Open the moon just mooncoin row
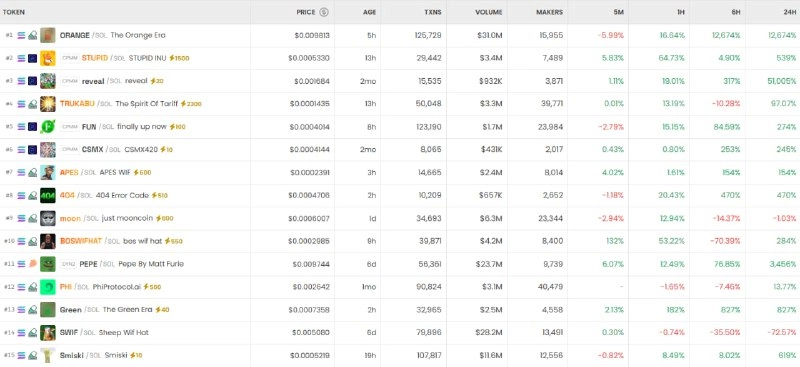 (x=400, y=218)
